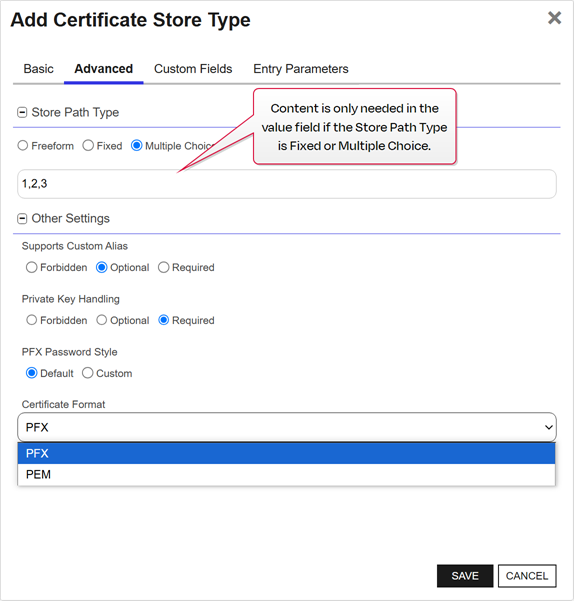This screenshot has height=601, width=574.
Task: Choose Custom PFX Password Style
Action: coord(87,373)
